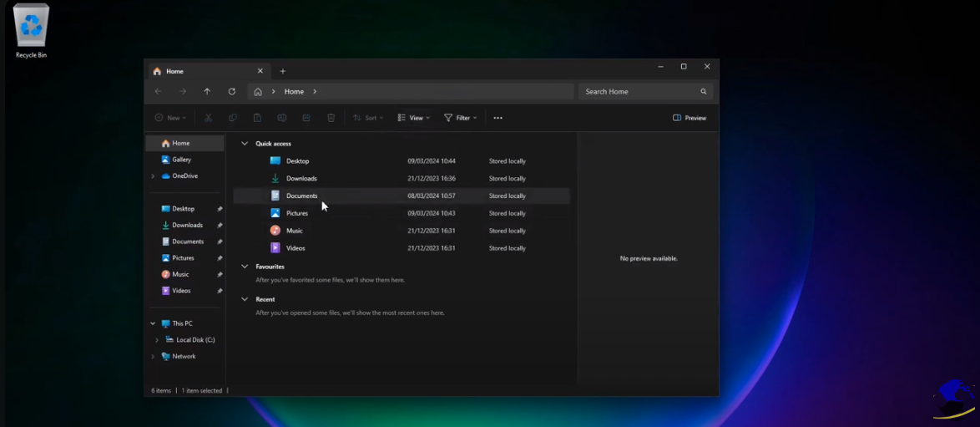Screen dimensions: 980x427
Task: Add a new tab with plus button
Action: click(x=282, y=71)
